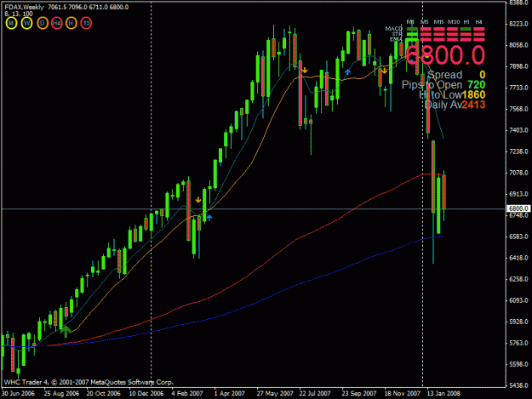Click the orange down arrow signal near 22 Jul 2007
Image resolution: width=532 pixels, height=399 pixels.
tap(305, 70)
